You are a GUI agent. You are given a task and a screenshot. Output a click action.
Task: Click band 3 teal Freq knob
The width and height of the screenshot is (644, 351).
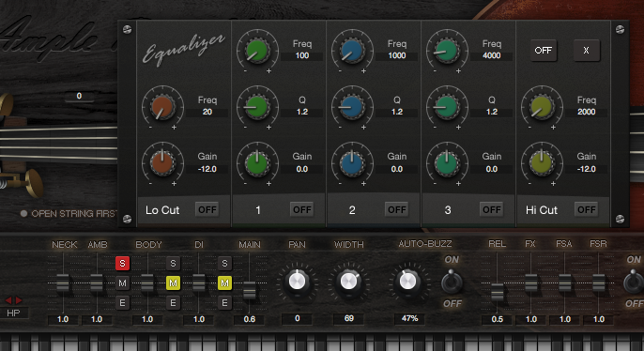tap(447, 50)
